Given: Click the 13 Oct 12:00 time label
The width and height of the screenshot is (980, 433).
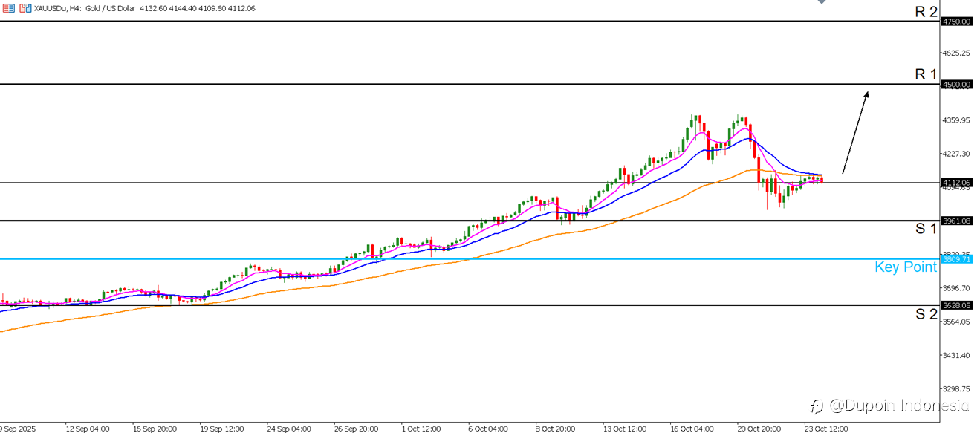Looking at the screenshot, I should [625, 429].
